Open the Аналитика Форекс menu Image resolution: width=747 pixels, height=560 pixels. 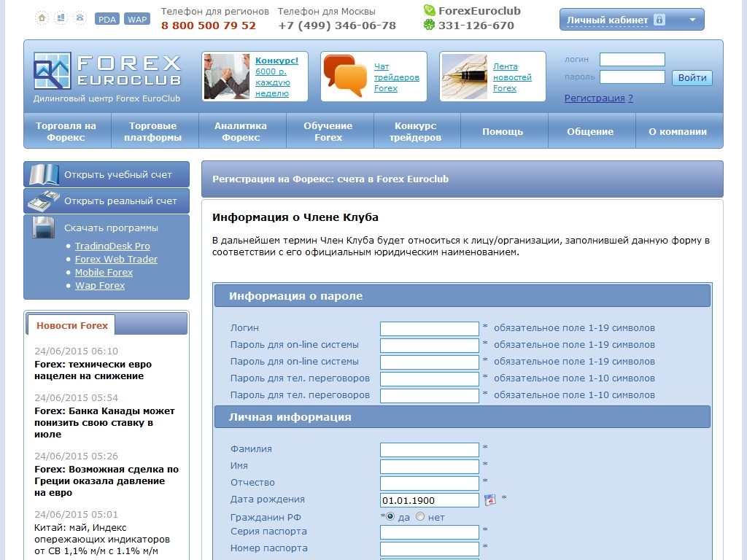click(x=241, y=131)
